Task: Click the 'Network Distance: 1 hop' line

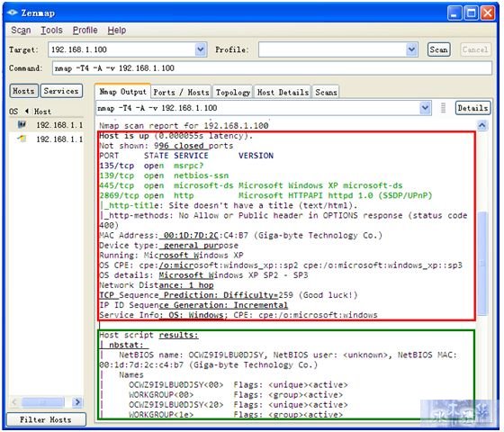Action: pyautogui.click(x=157, y=285)
